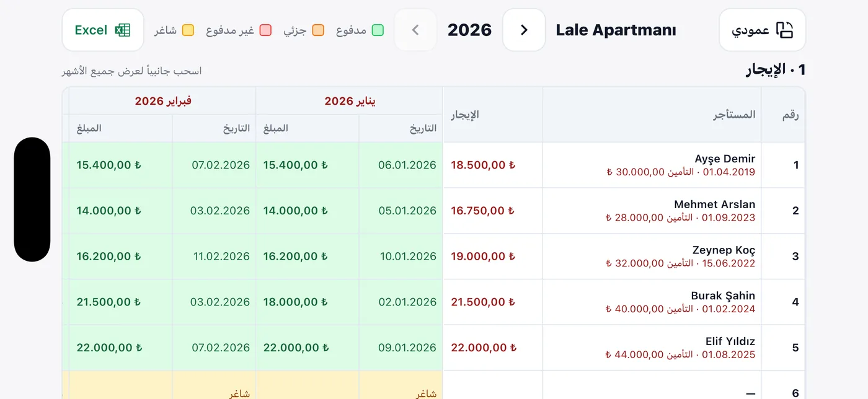Click the January date 06.01.2026

point(407,165)
